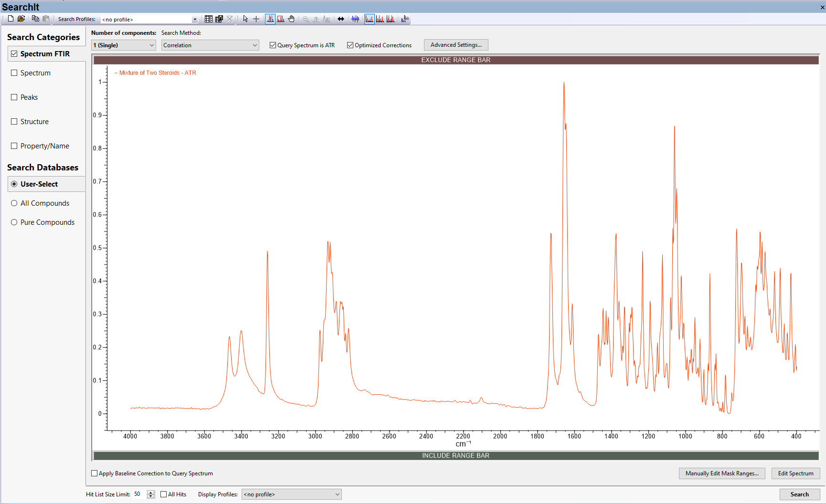This screenshot has height=504, width=826.
Task: Click the Open folder icon
Action: [x=21, y=19]
